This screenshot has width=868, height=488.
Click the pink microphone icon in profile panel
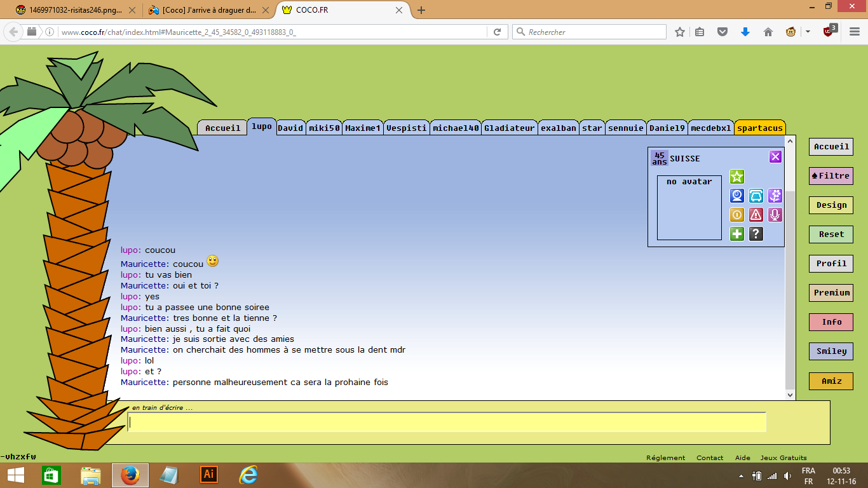point(775,215)
